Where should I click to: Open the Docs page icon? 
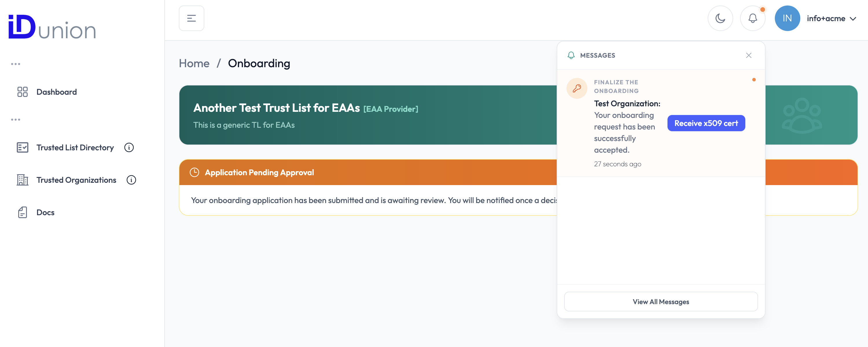22,212
